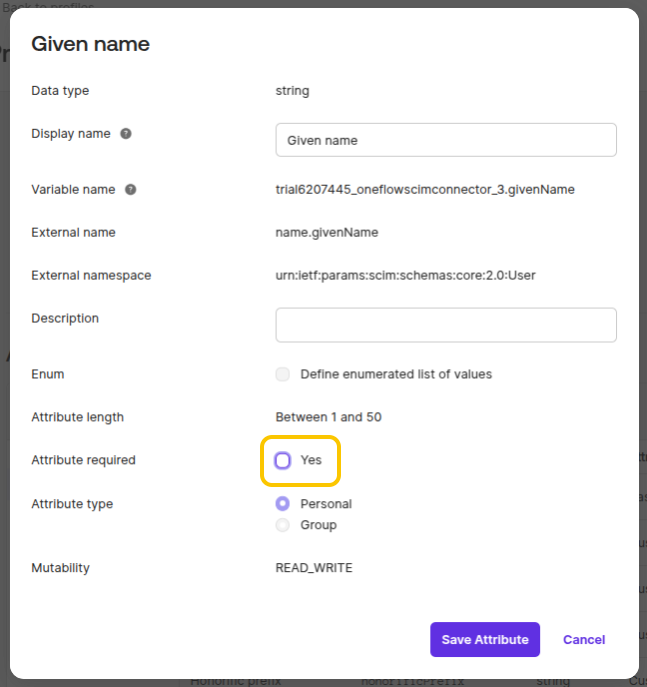Enable the Enum enumerated values checkbox
The width and height of the screenshot is (647, 687).
(283, 374)
